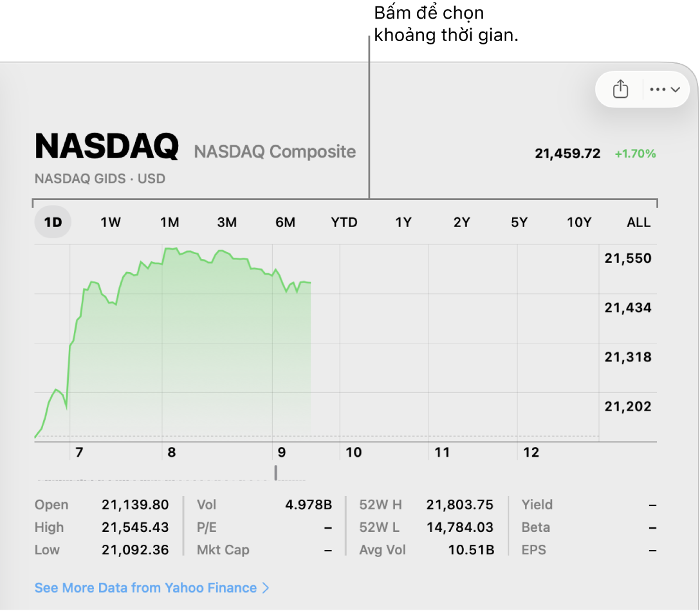
Task: Click the green price line on chart
Action: [x=193, y=252]
